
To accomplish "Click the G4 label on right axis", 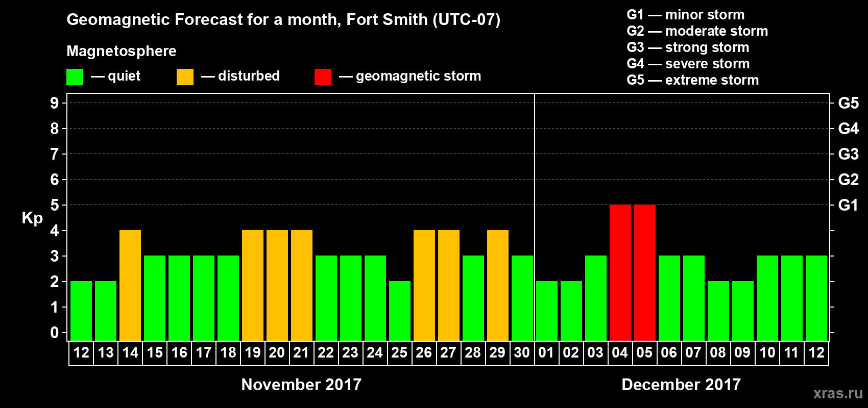I will (848, 129).
